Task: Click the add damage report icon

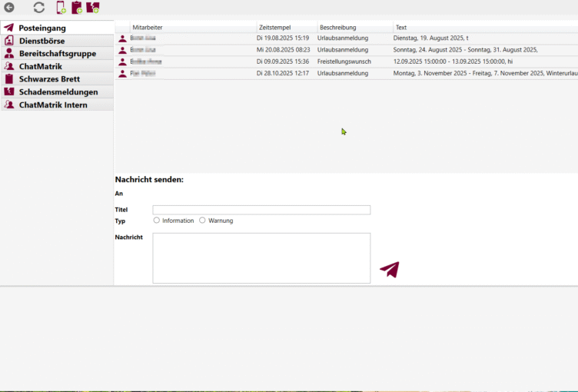Action: (93, 8)
